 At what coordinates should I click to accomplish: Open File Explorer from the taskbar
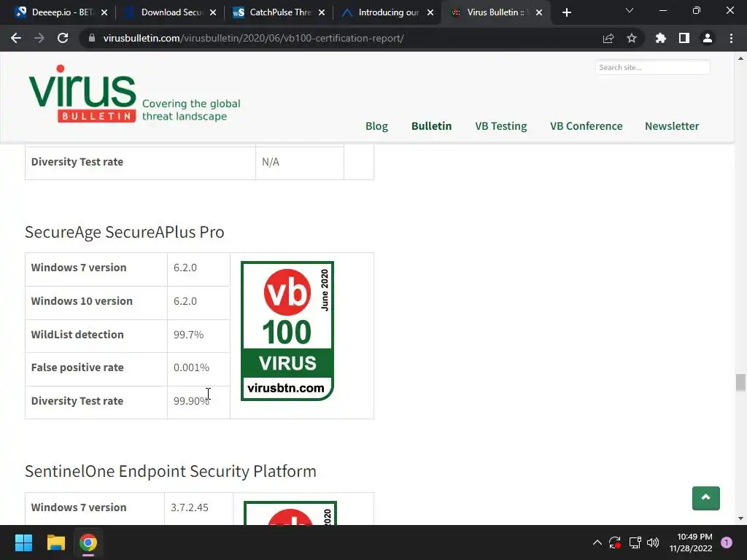[x=55, y=542]
